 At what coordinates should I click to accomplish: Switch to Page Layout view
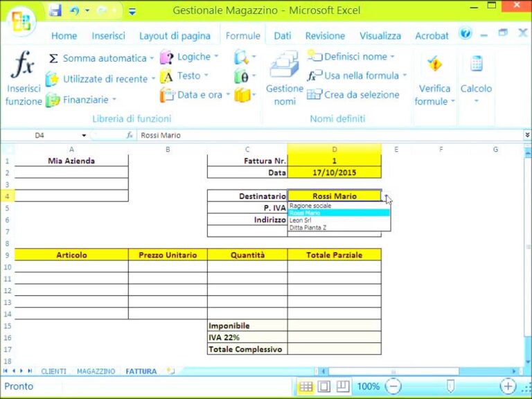323,386
